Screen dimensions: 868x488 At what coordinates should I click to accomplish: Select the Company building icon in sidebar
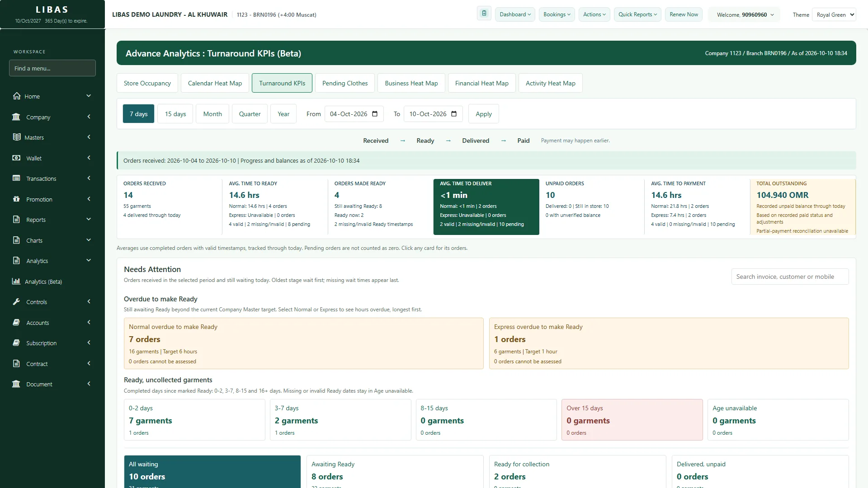[x=16, y=117]
